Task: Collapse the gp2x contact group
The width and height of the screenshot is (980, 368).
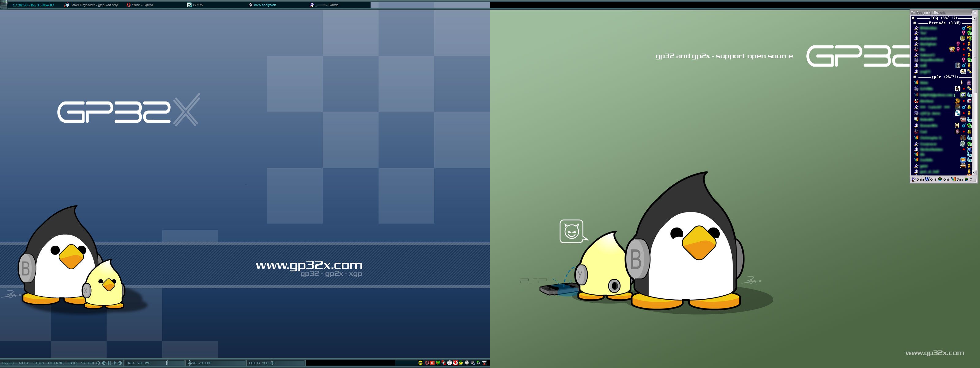Action: pyautogui.click(x=914, y=77)
